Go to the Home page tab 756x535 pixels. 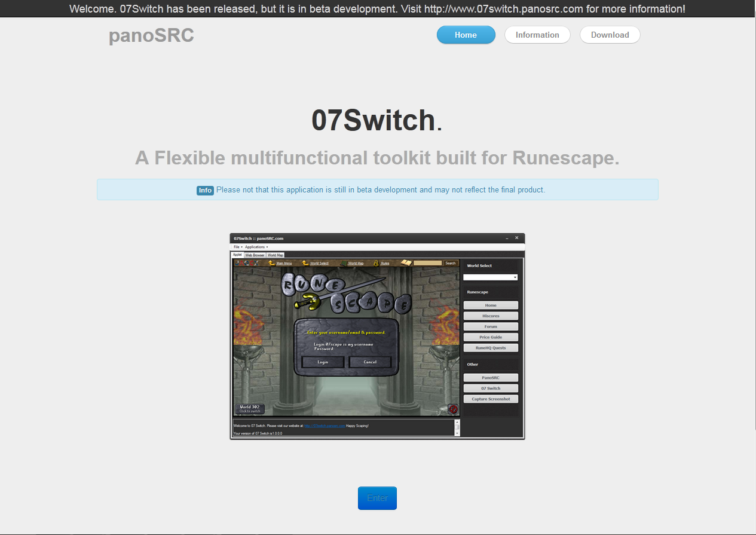pyautogui.click(x=466, y=35)
